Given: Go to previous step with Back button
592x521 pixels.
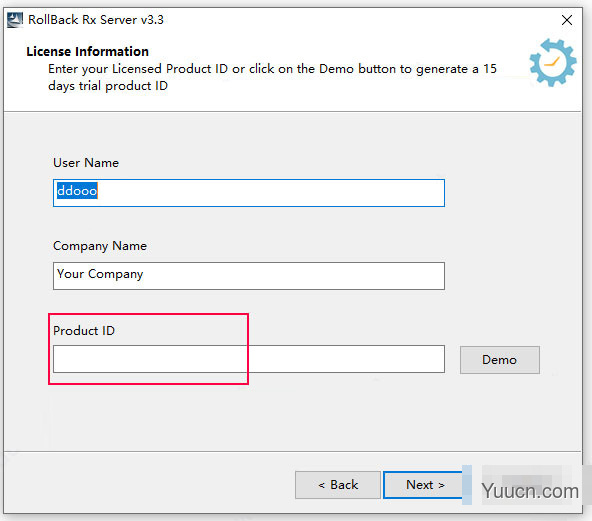Looking at the screenshot, I should click(338, 485).
